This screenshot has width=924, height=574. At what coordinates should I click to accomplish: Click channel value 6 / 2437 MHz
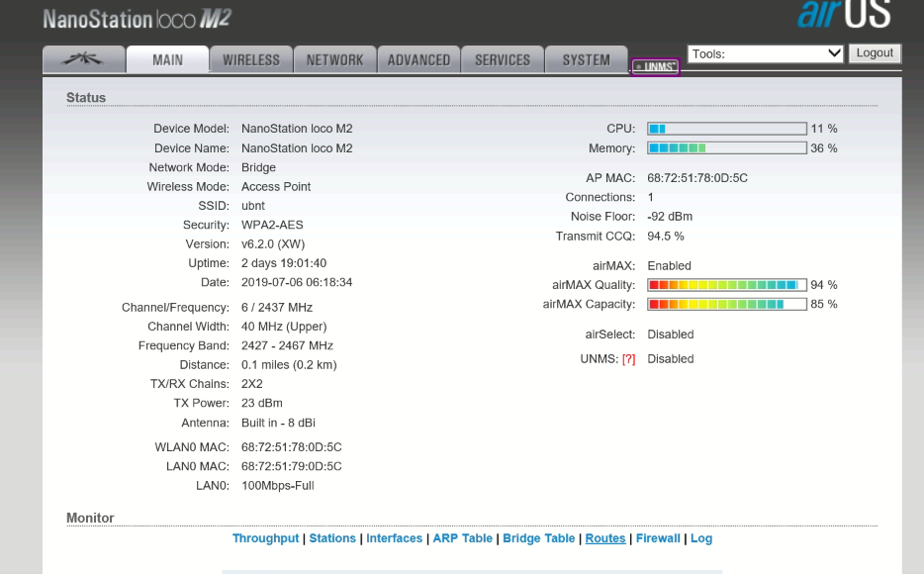(x=277, y=308)
